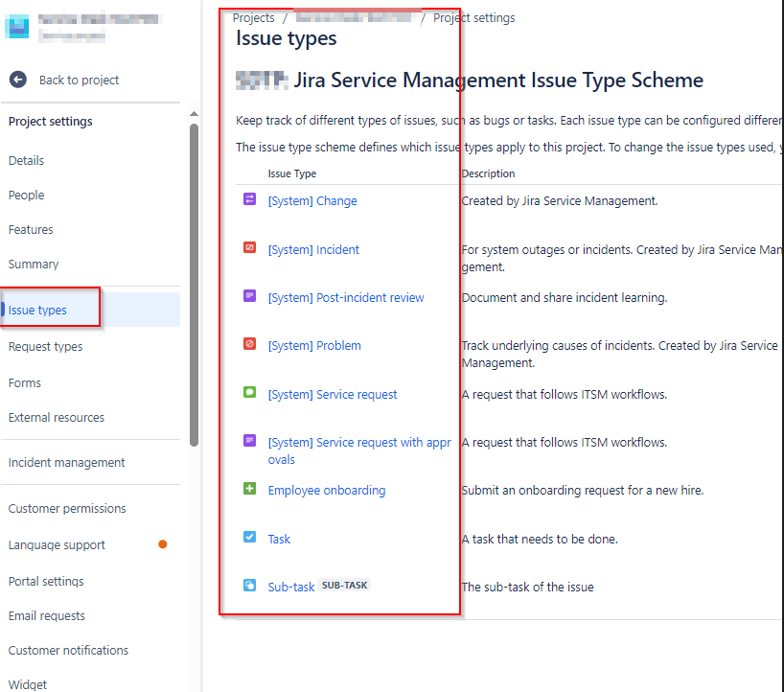Click the blurred project name breadcrumb
The height and width of the screenshot is (692, 784).
pyautogui.click(x=354, y=18)
